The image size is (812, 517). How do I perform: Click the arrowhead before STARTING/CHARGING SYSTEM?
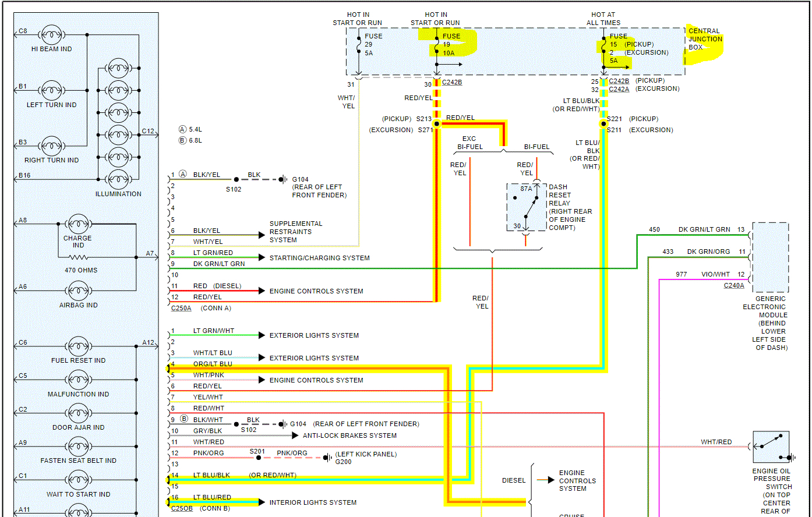[x=262, y=257]
